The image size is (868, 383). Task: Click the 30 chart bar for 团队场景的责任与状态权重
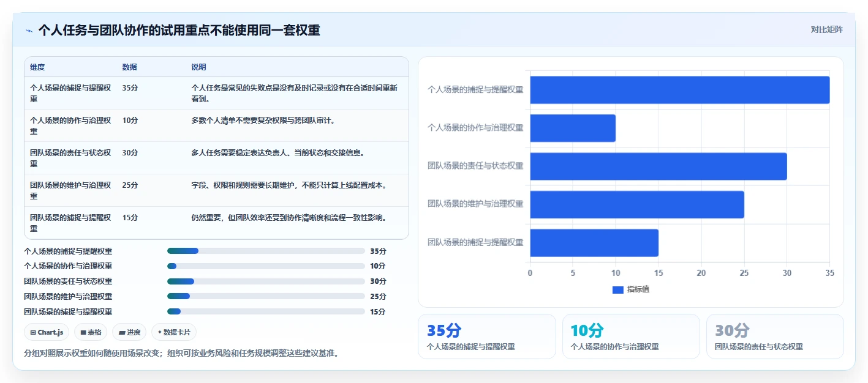[659, 166]
